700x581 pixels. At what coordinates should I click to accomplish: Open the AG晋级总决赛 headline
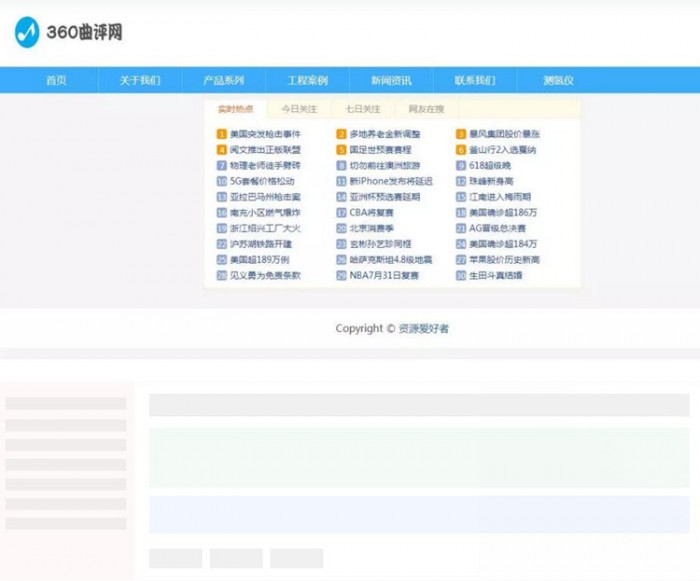click(x=497, y=228)
